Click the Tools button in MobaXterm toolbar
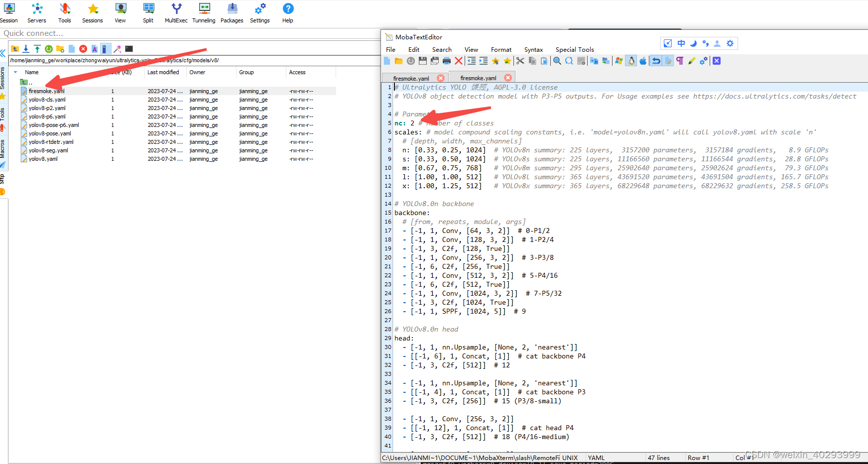Screen dimensions: 868x464 (65, 13)
